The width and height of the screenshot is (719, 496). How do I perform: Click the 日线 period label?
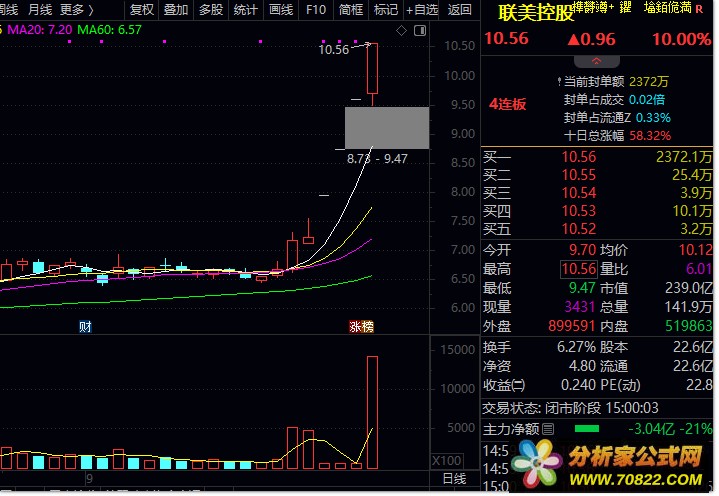(454, 479)
